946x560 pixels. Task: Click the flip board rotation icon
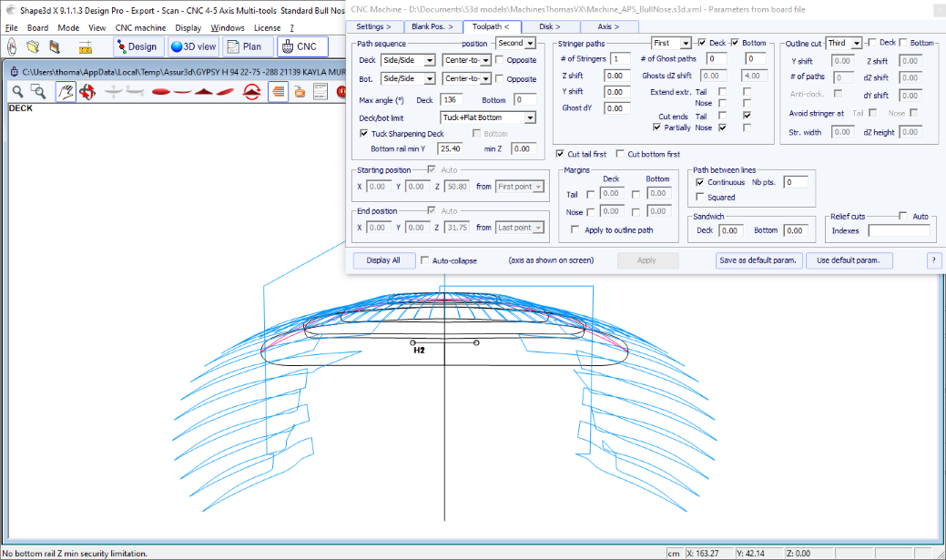(x=253, y=91)
